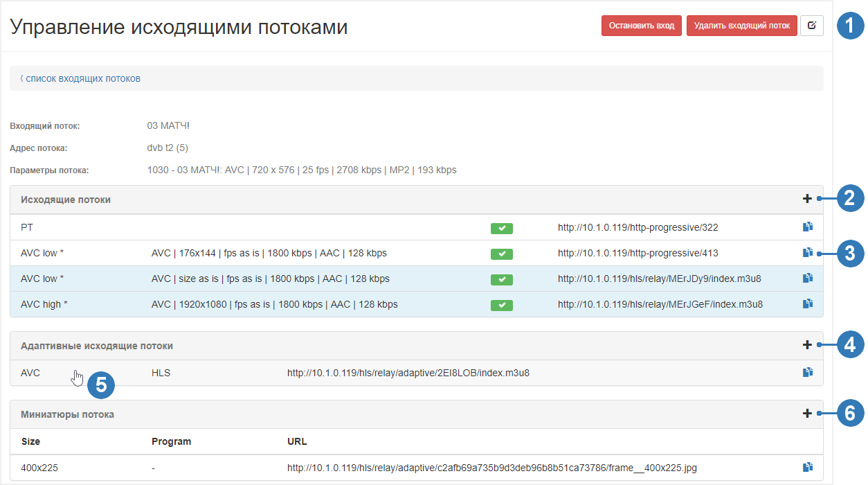Click URL ending MErJGeF/index.m3u8
868x485 pixels.
coord(660,304)
